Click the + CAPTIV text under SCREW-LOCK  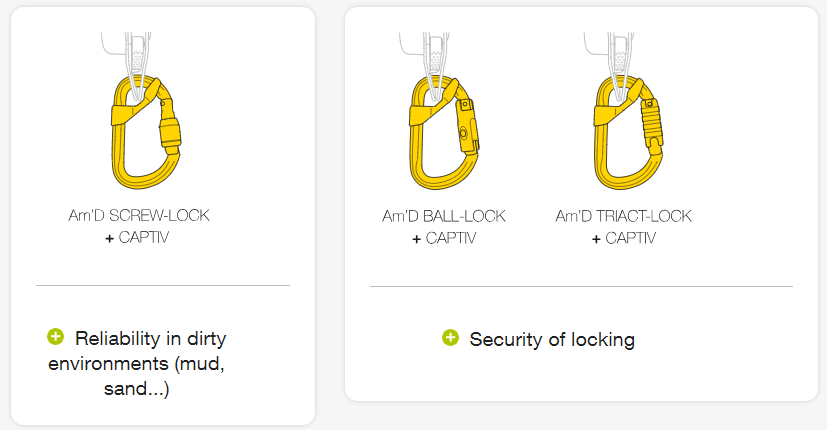137,237
